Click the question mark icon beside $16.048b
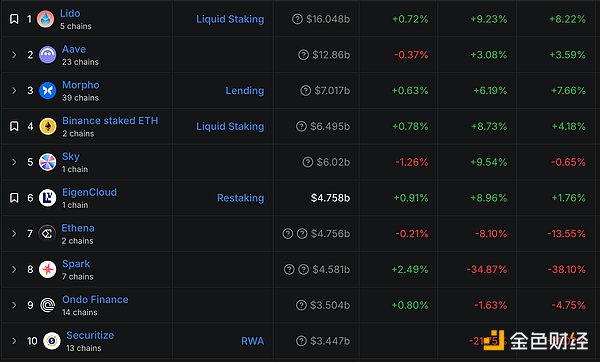Image resolution: width=600 pixels, height=362 pixels. pyautogui.click(x=297, y=19)
